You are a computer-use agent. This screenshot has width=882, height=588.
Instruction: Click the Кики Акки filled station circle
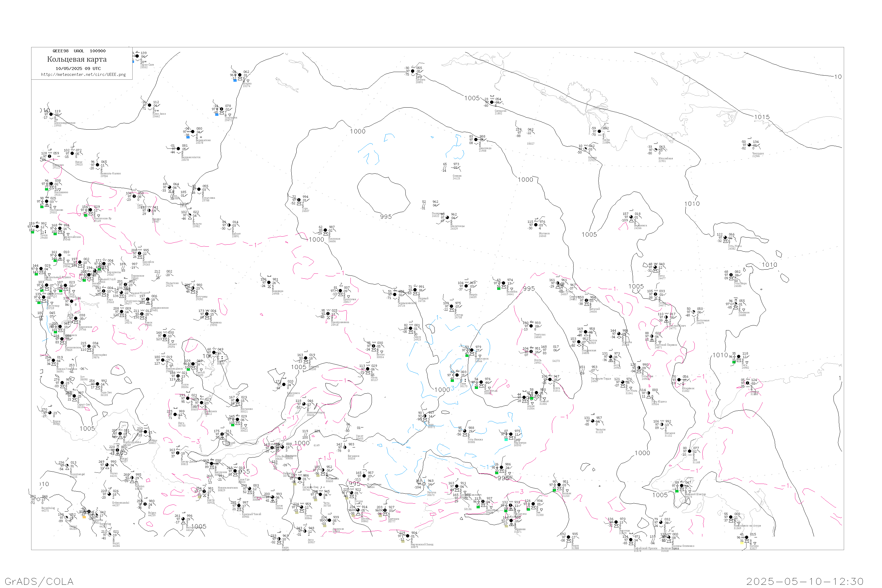pos(150,105)
